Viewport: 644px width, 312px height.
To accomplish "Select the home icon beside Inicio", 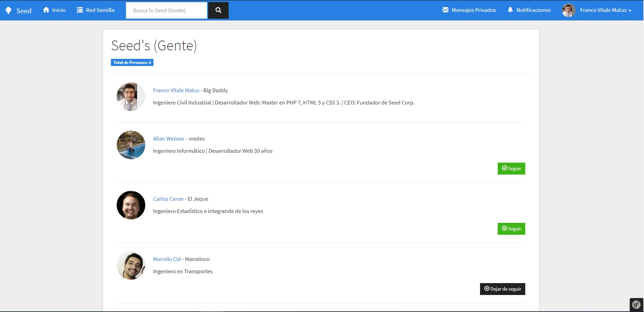I will 46,10.
